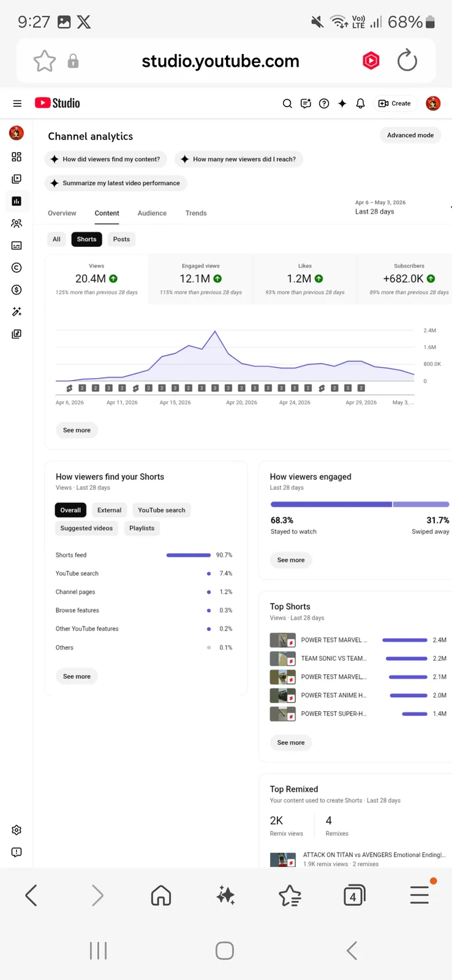Open ATTACK ON TITAN vs AVENGERS remixed video
The image size is (452, 980).
click(358, 859)
